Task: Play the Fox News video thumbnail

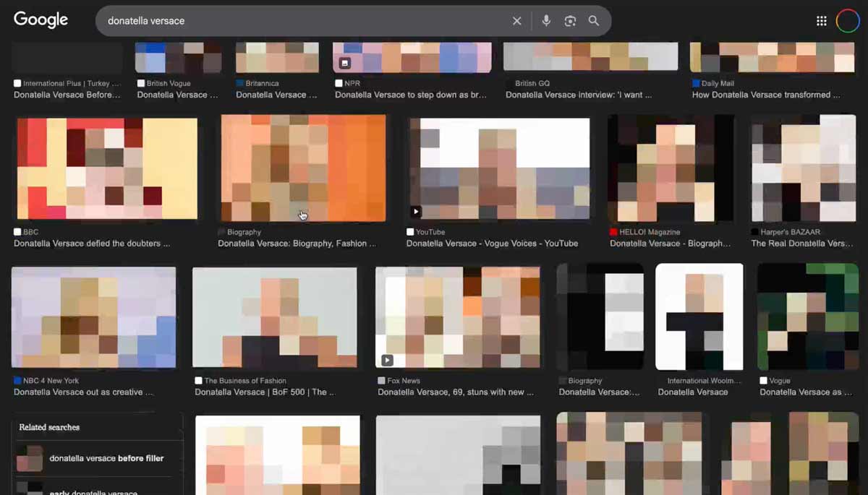Action: tap(458, 317)
